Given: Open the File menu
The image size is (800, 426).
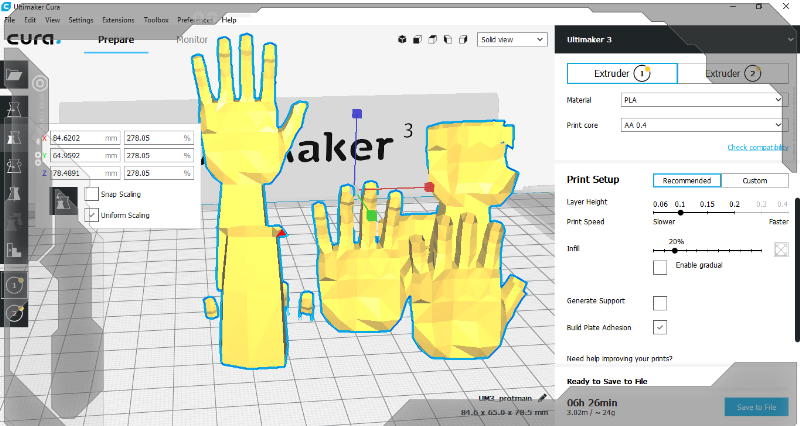Looking at the screenshot, I should (10, 20).
